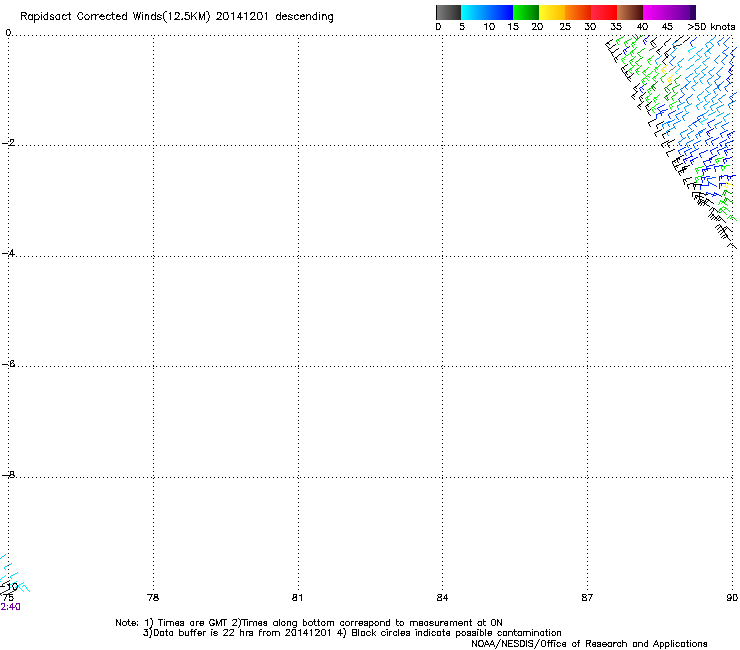Click the latitude axis label '-2'
The width and height of the screenshot is (740, 650).
[8, 143]
